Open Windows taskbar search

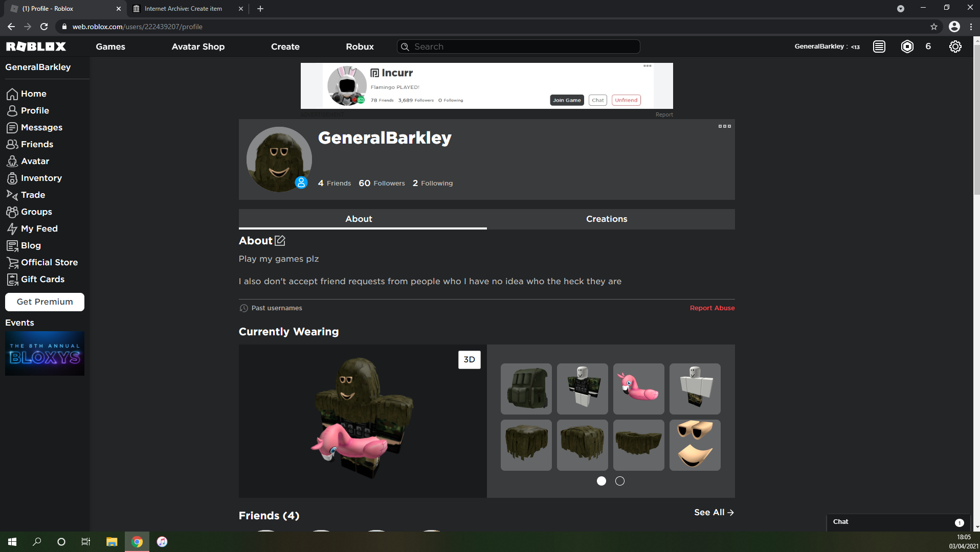pyautogui.click(x=37, y=542)
